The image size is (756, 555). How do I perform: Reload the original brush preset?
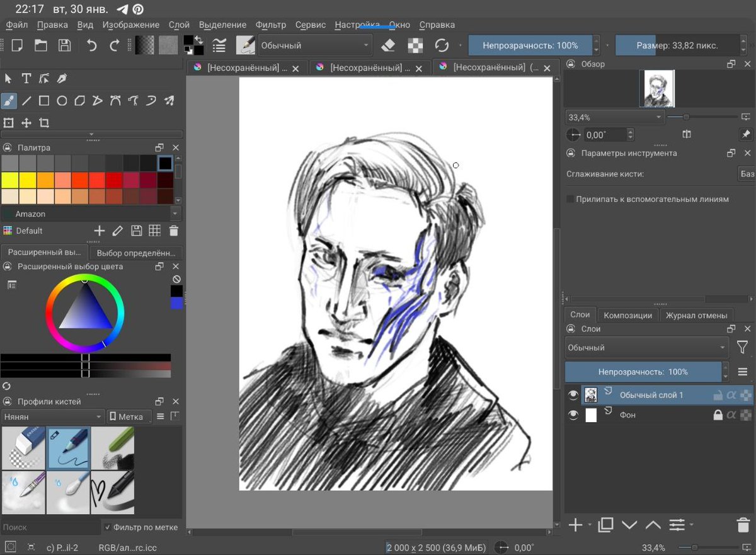pos(442,45)
